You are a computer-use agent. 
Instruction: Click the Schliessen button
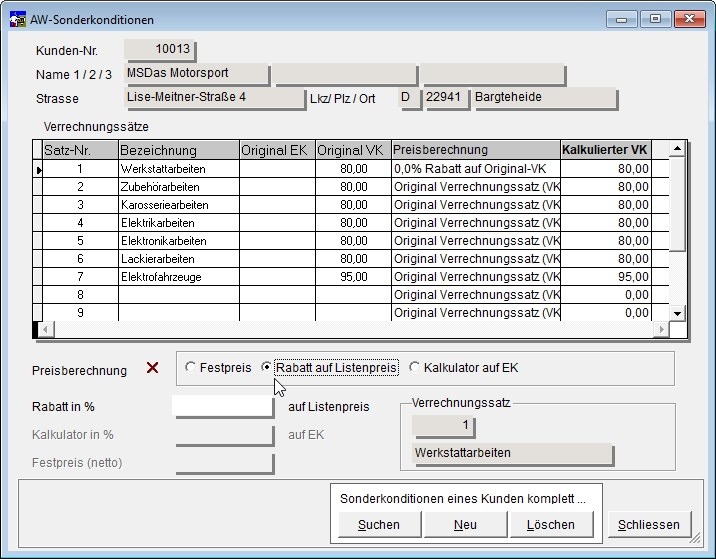(649, 524)
